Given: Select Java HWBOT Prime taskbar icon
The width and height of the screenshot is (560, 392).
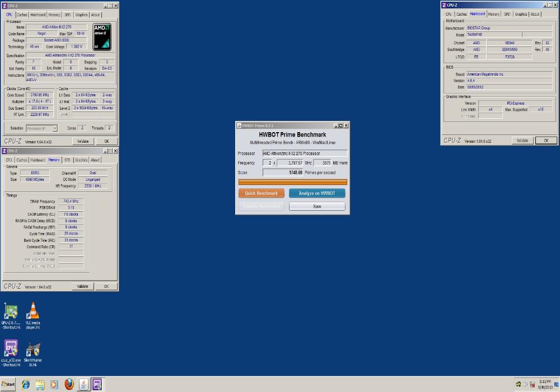Looking at the screenshot, I should tap(83, 385).
